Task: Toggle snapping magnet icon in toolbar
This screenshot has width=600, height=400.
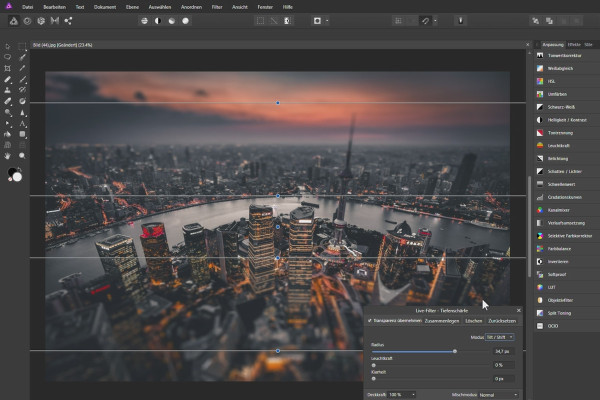Action: [426, 21]
